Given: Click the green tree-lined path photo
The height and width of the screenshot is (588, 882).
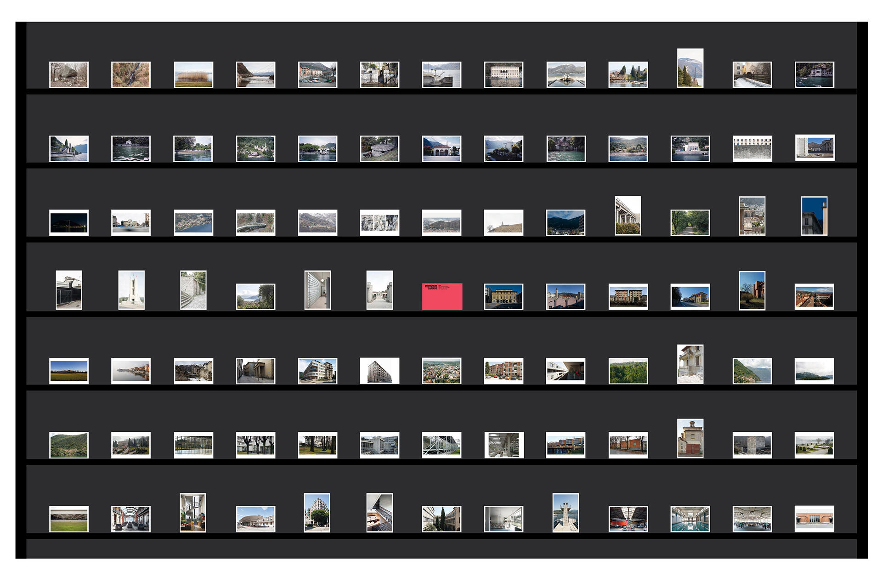Looking at the screenshot, I should coord(690,223).
